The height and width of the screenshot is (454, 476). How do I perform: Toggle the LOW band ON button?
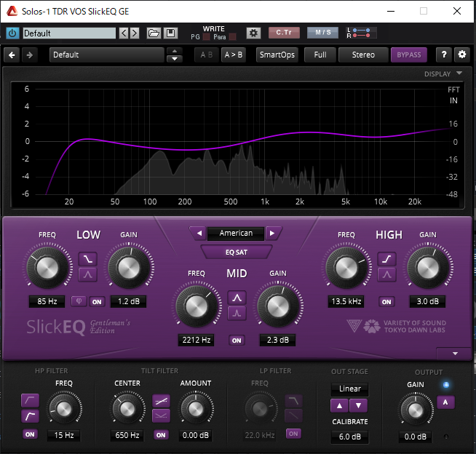coord(97,302)
